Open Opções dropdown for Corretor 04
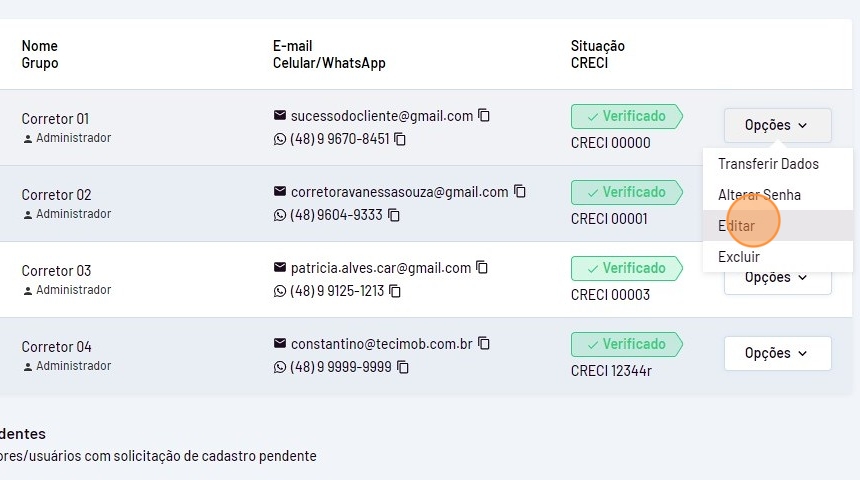Image resolution: width=860 pixels, height=480 pixels. click(777, 353)
